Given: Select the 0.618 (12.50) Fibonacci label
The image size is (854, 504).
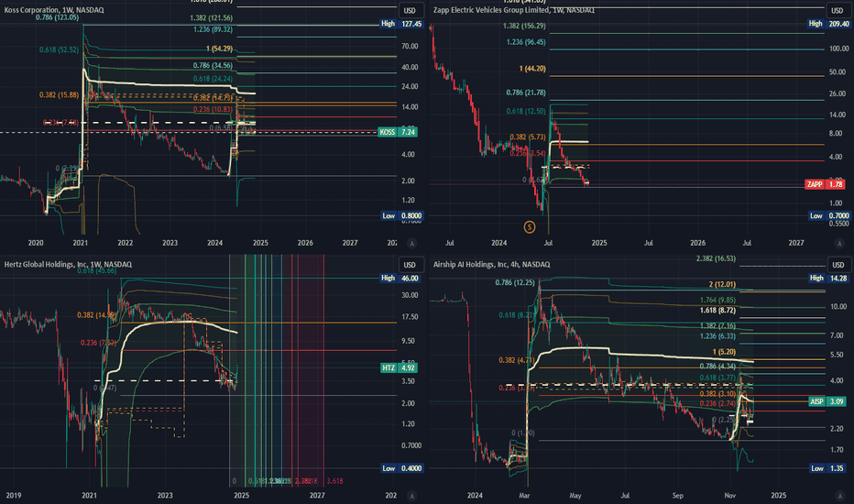Looking at the screenshot, I should click(526, 111).
